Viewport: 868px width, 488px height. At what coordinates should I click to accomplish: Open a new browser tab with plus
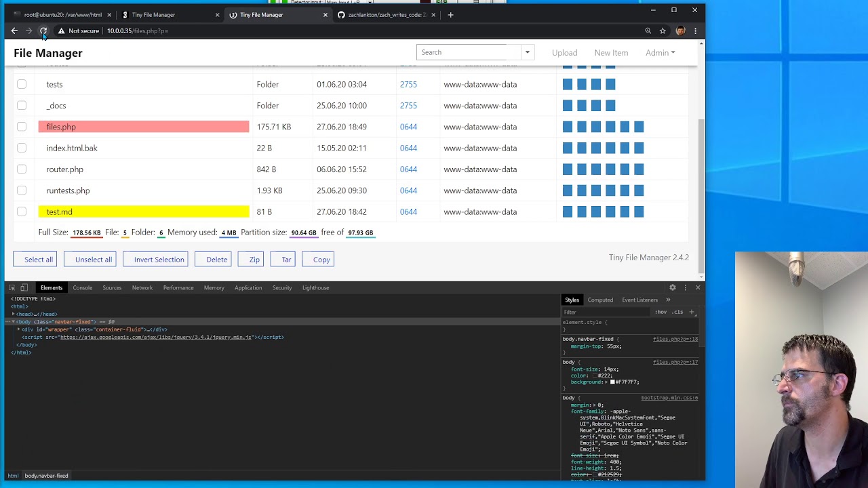pyautogui.click(x=450, y=14)
